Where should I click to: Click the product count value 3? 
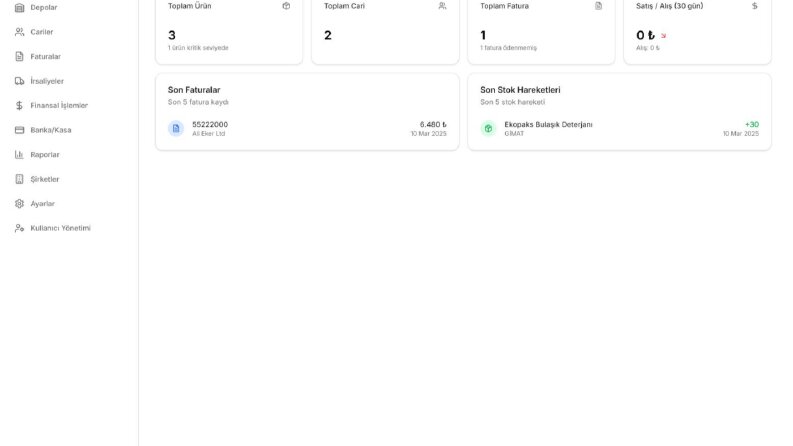click(172, 35)
